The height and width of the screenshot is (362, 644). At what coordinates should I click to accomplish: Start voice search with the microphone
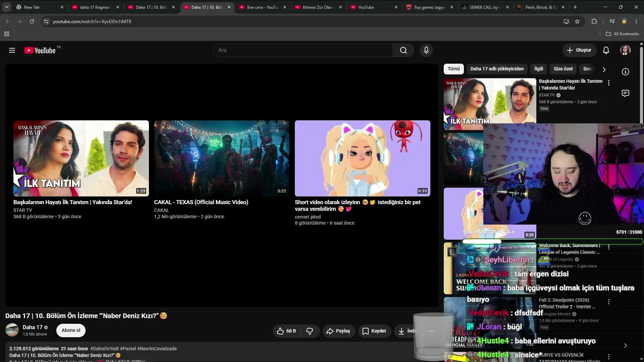[426, 50]
